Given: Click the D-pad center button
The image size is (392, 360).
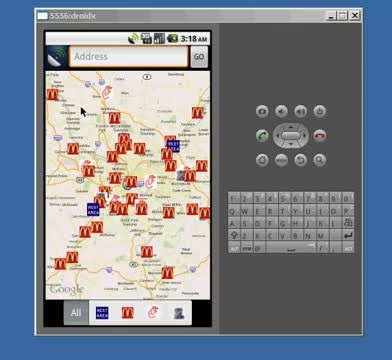Looking at the screenshot, I should pos(291,136).
